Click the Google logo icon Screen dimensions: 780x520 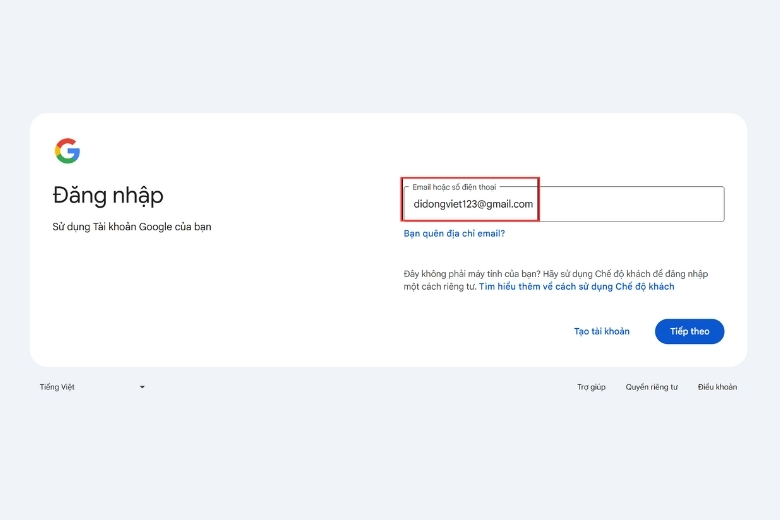point(67,151)
